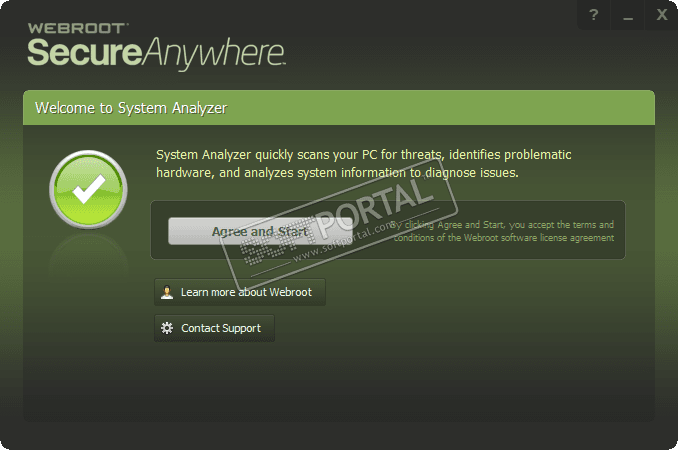Screen dimensions: 678x450
Task: Minimize the SecureAnywhere window
Action: point(628,15)
